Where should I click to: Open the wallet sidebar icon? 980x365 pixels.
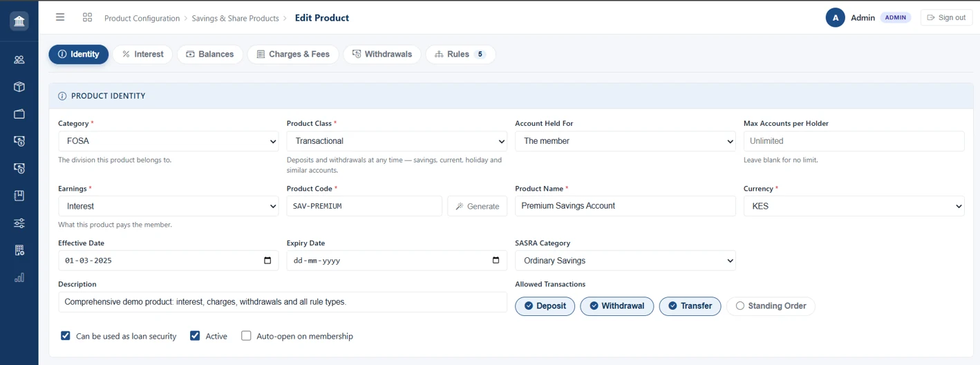19,114
